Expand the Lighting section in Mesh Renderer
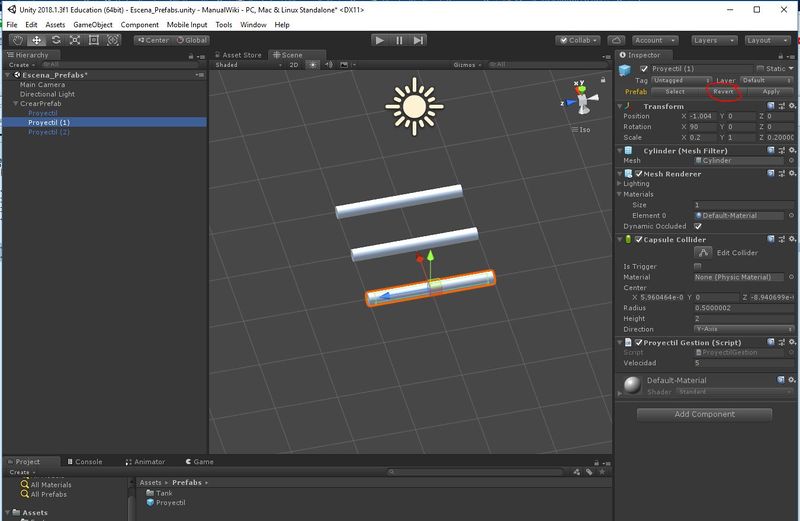 [x=619, y=184]
